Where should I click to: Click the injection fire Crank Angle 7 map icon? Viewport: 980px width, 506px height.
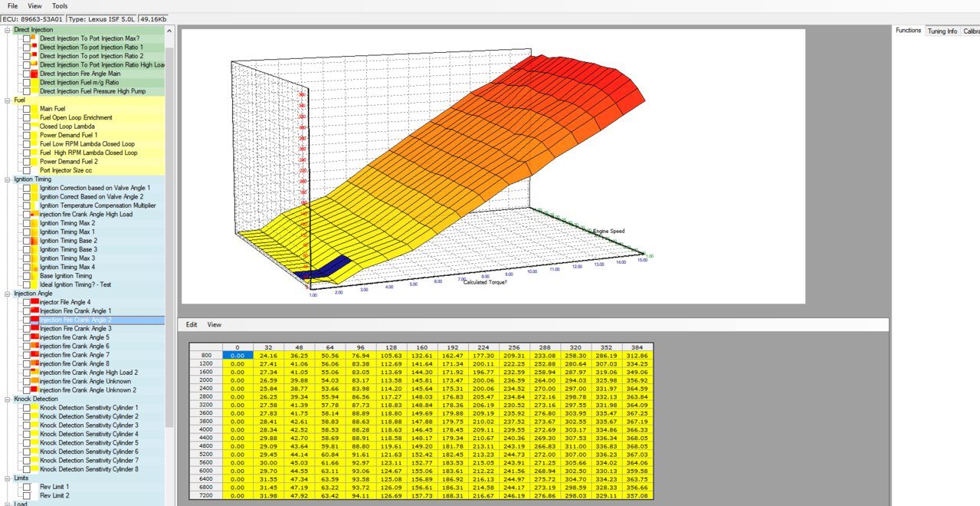pos(35,355)
